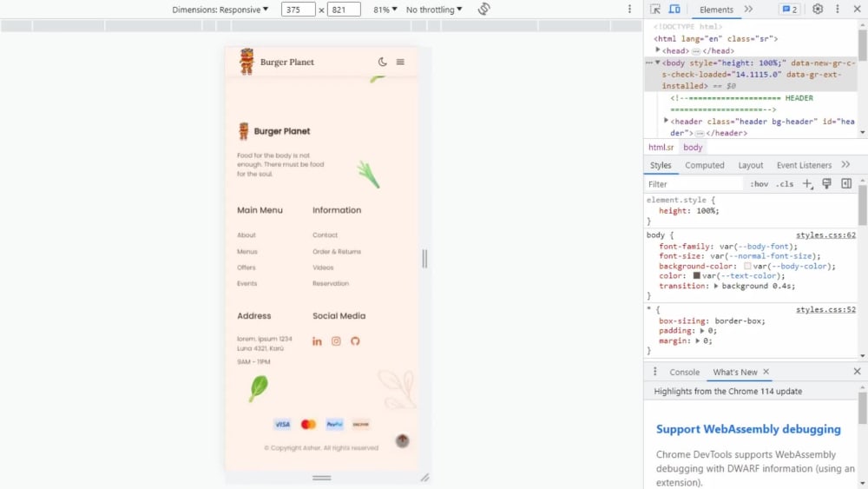The image size is (868, 489).
Task: Switch to the Computed tab
Action: (704, 165)
